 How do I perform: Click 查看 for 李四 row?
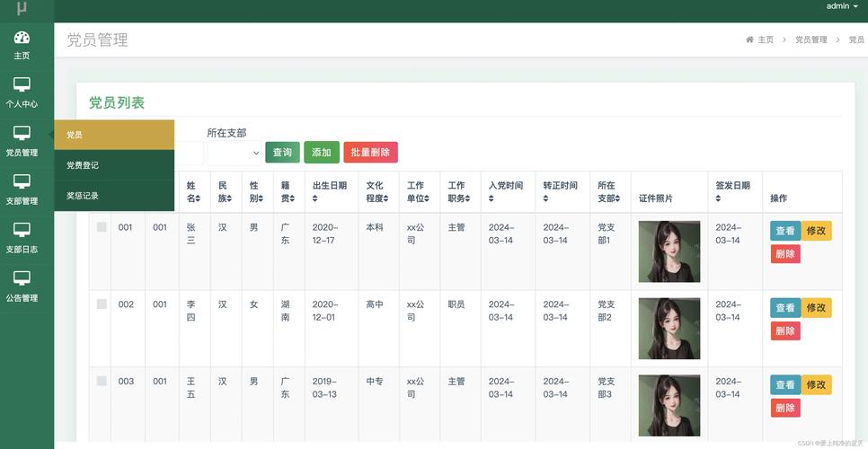785,307
